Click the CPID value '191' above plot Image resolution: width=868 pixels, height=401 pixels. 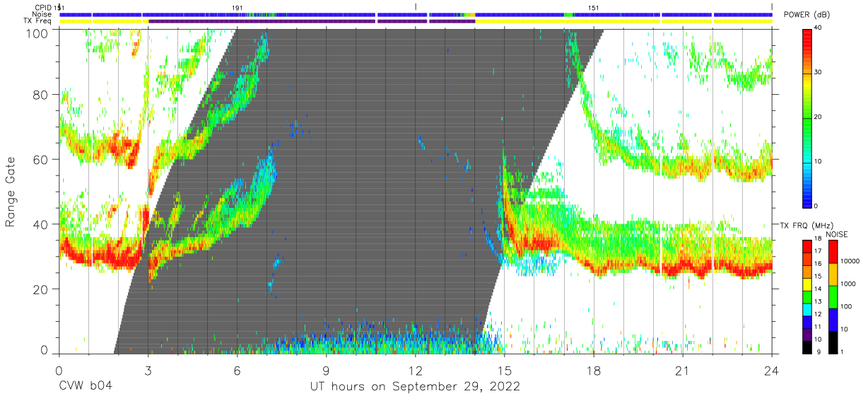coord(237,7)
